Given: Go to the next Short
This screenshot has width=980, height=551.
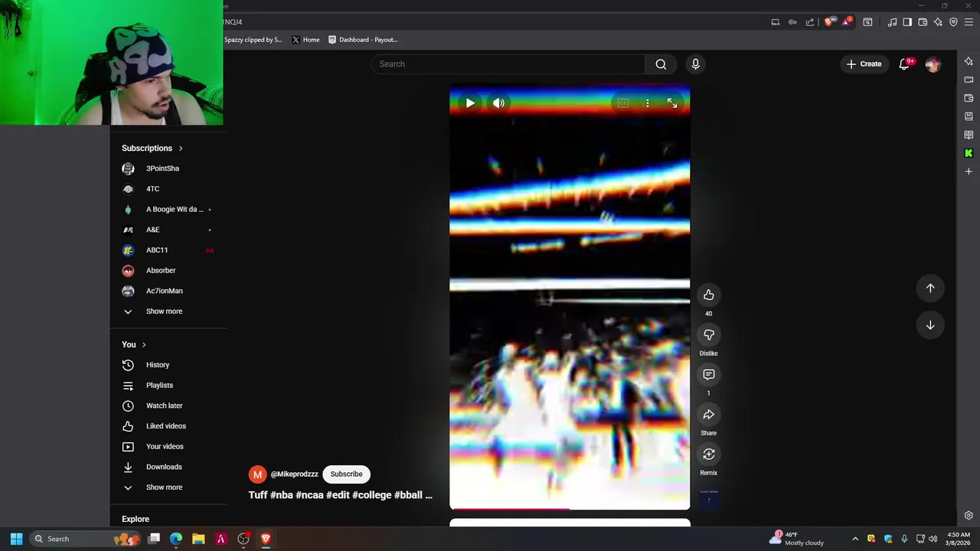Looking at the screenshot, I should (930, 325).
